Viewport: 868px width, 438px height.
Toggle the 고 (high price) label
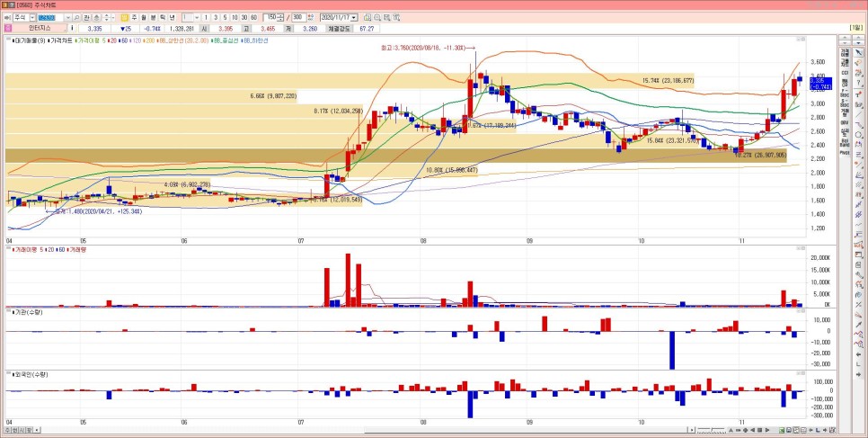pyautogui.click(x=246, y=28)
